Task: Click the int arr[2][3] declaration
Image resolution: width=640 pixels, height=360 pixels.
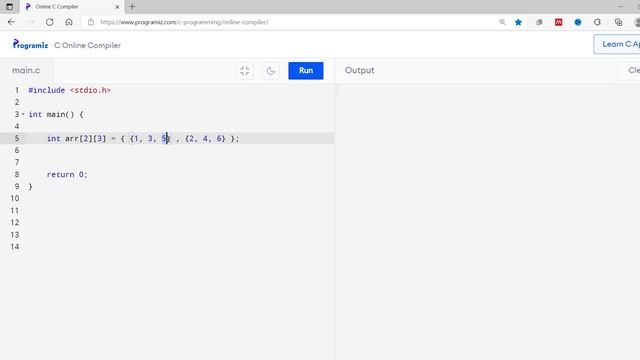Action: point(143,138)
